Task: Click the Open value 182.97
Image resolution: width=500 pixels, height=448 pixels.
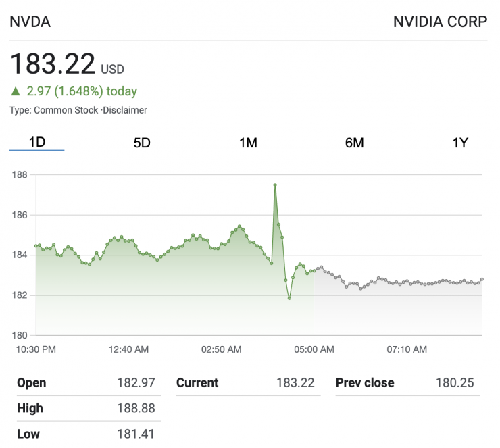Action: 136,383
